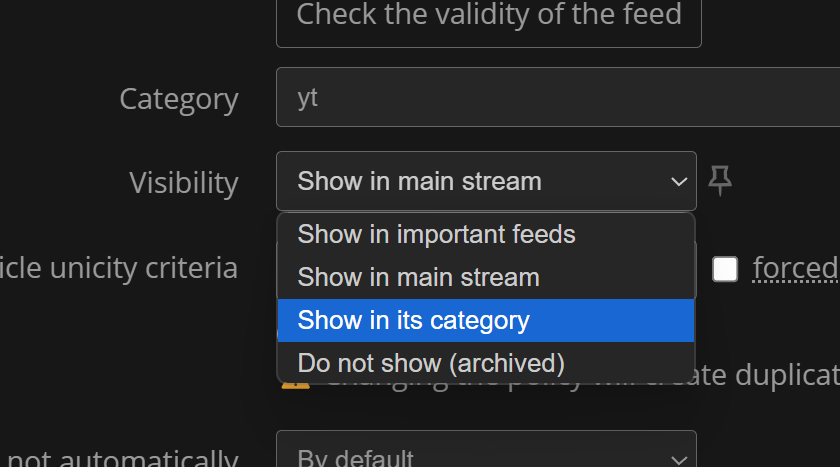Toggle the forced checkbox
Screen dimensions: 840x467
[x=725, y=269]
